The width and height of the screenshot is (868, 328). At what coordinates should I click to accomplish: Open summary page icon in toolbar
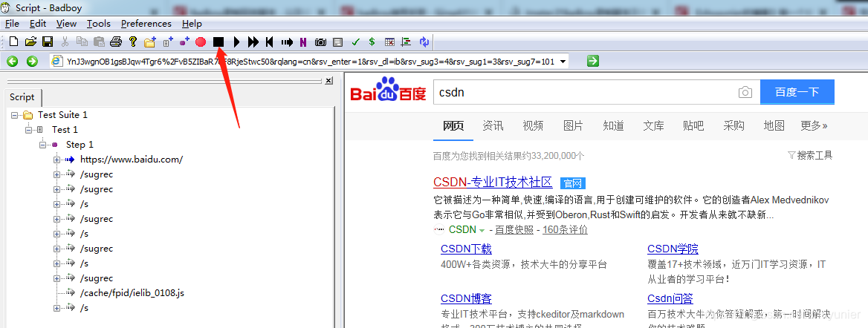tap(337, 42)
